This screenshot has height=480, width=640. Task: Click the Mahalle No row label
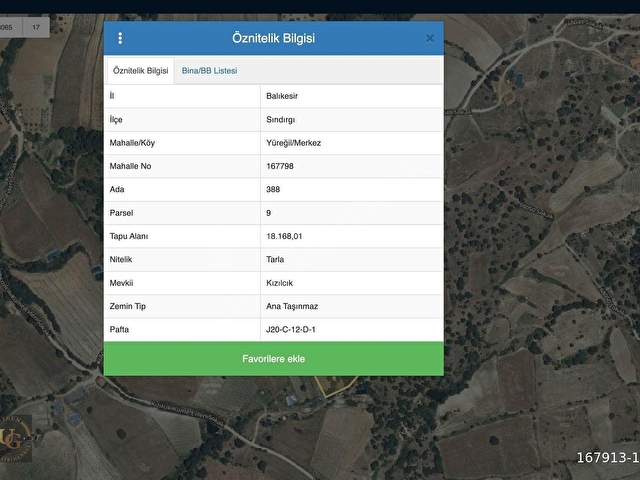point(130,166)
